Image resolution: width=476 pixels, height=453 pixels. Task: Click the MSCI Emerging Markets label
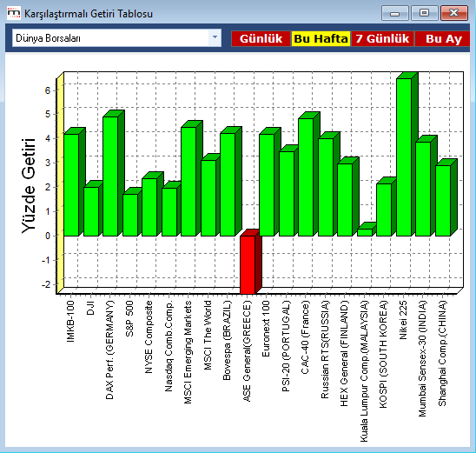tap(188, 352)
